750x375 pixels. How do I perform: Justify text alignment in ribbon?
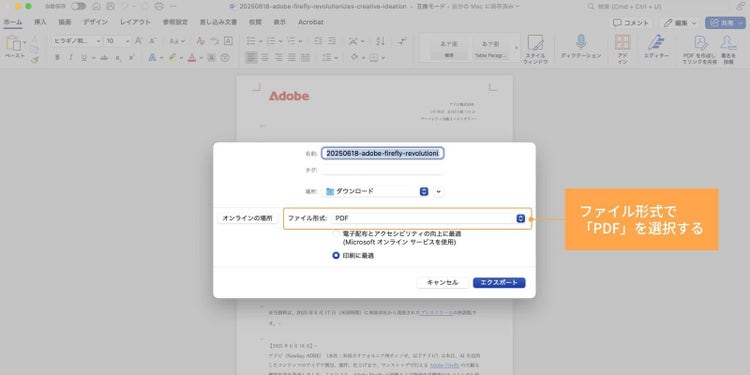pyautogui.click(x=292, y=57)
